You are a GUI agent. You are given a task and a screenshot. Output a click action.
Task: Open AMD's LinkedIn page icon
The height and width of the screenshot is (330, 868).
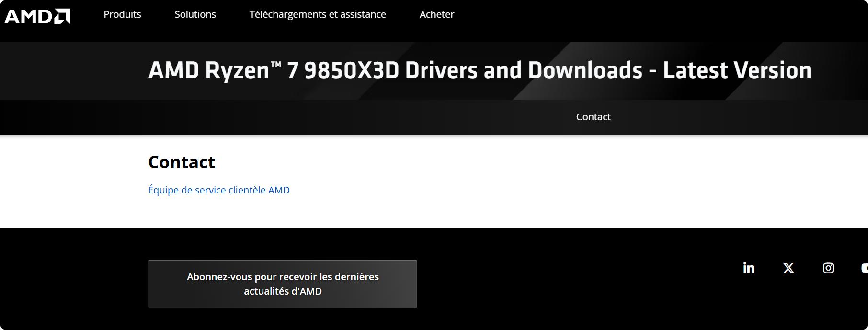[749, 268]
